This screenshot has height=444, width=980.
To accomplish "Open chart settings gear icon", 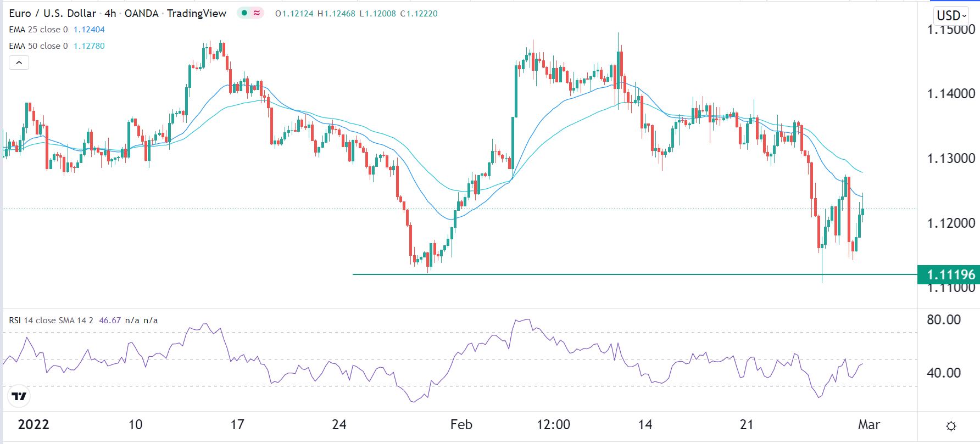I will 951,426.
